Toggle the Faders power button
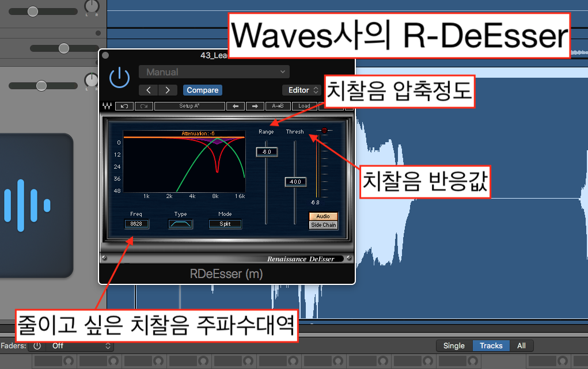This screenshot has height=369, width=588. click(37, 346)
